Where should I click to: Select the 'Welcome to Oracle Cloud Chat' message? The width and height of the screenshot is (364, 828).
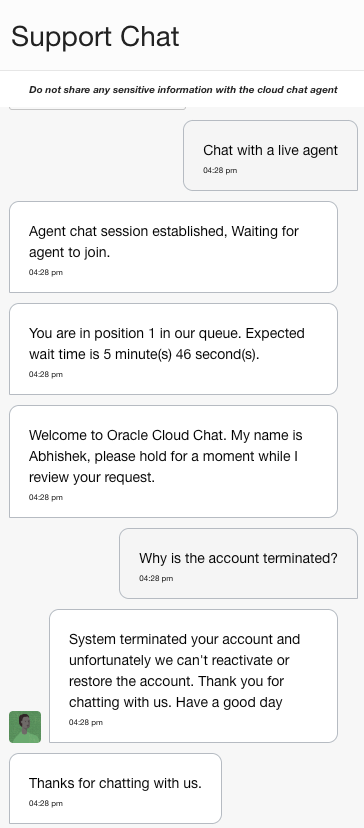pos(173,462)
